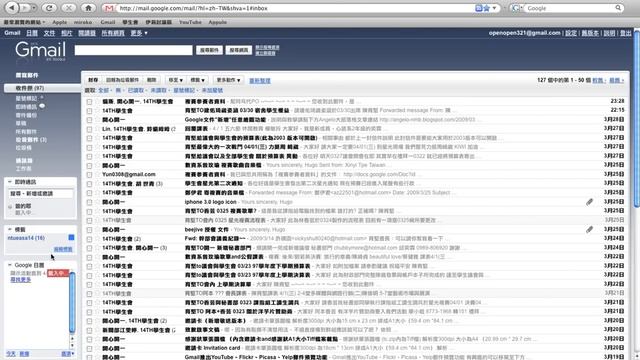Click the chat bubble icon in left sidebar

pyautogui.click(x=42, y=106)
